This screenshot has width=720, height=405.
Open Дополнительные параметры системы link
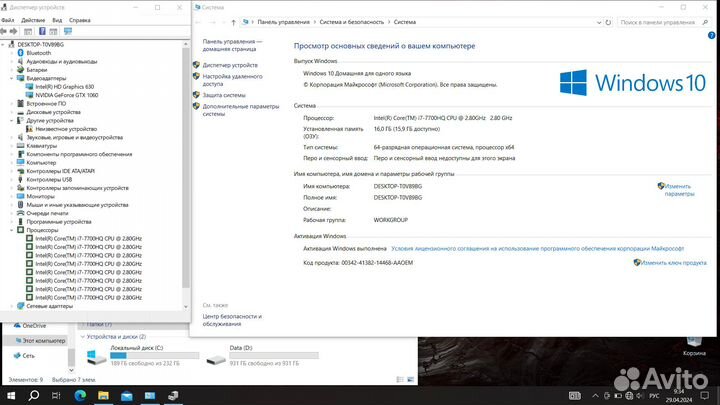click(241, 110)
